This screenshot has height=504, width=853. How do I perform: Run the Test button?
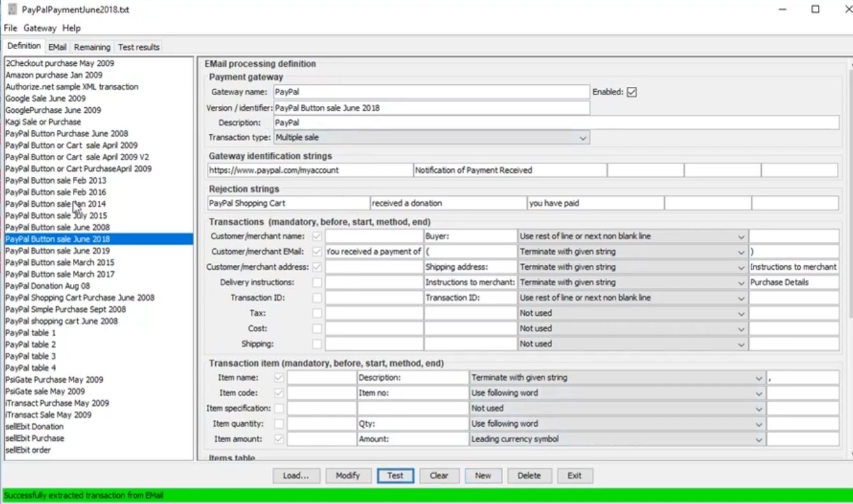pyautogui.click(x=395, y=476)
